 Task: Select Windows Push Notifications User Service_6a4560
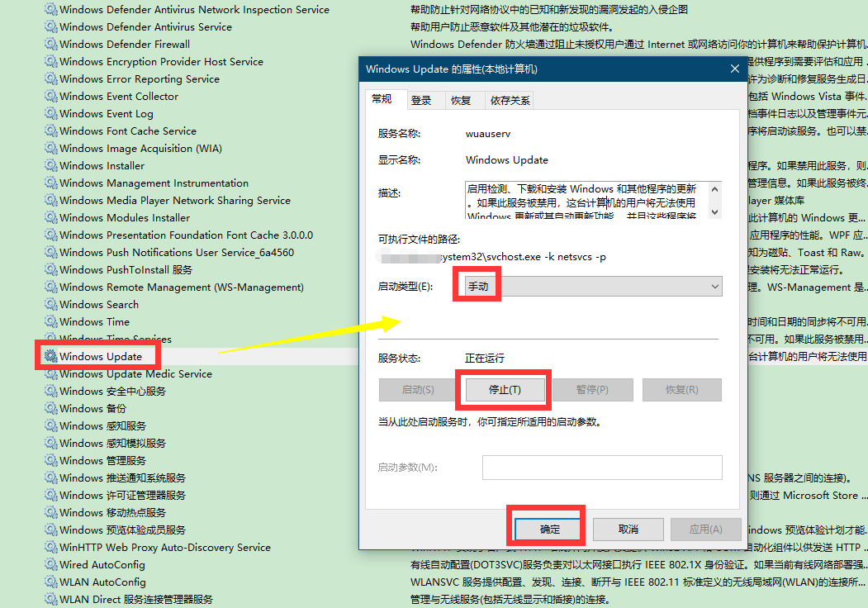pyautogui.click(x=177, y=253)
